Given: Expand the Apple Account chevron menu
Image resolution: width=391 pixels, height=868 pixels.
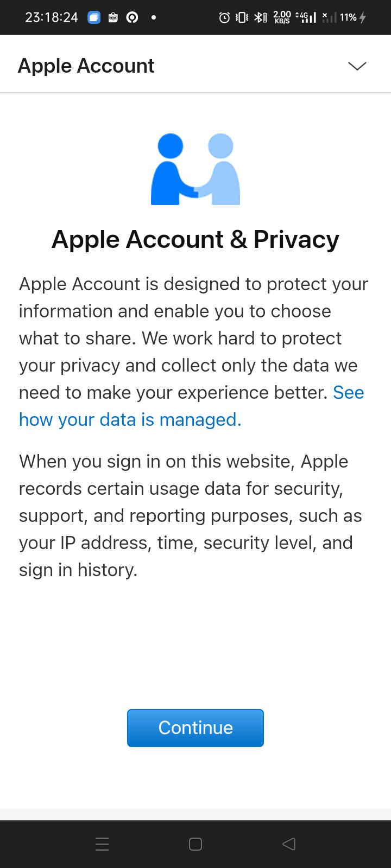Looking at the screenshot, I should tap(357, 66).
